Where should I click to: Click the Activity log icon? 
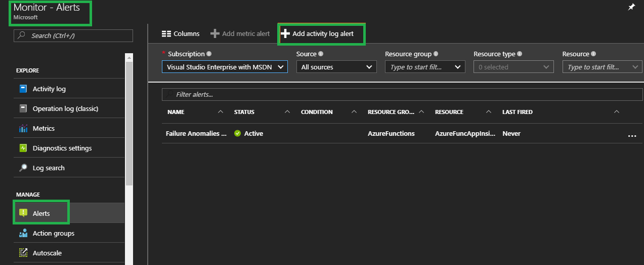pos(23,89)
